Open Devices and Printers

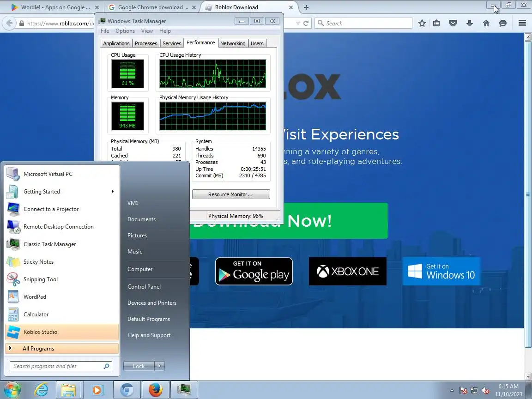click(151, 302)
